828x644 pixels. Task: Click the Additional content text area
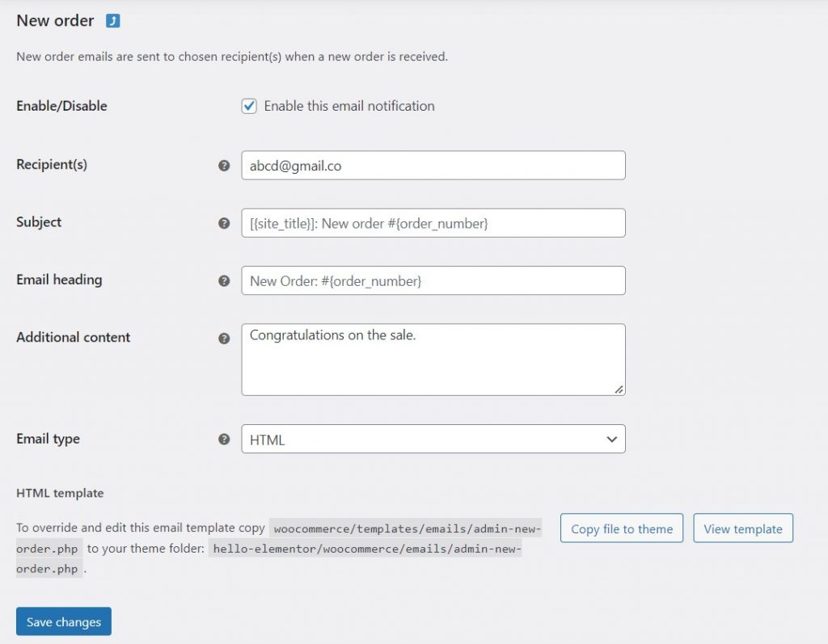click(x=433, y=360)
